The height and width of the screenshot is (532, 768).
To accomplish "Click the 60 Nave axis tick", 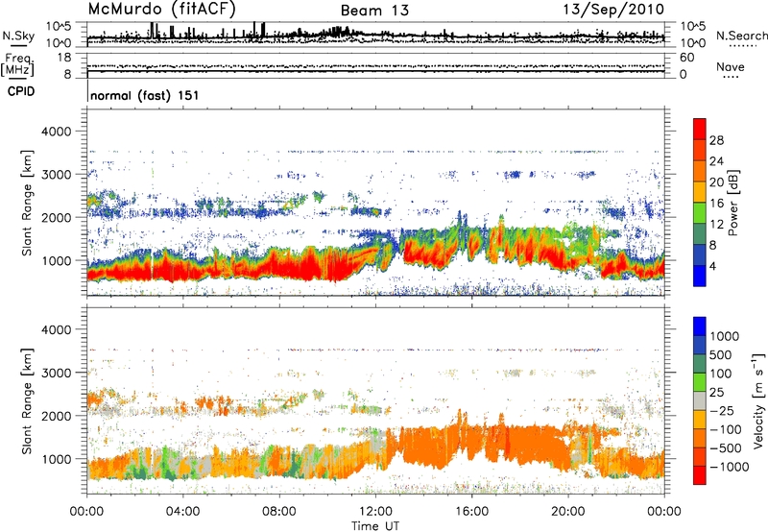I will click(686, 58).
